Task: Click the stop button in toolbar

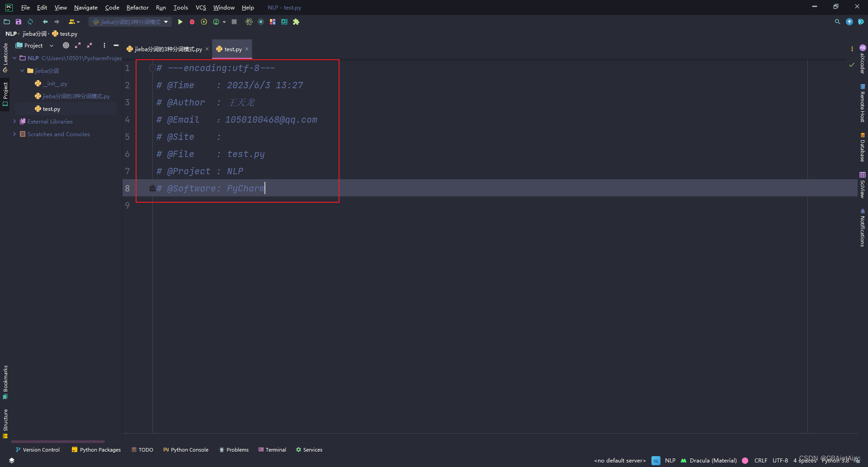Action: click(x=234, y=22)
